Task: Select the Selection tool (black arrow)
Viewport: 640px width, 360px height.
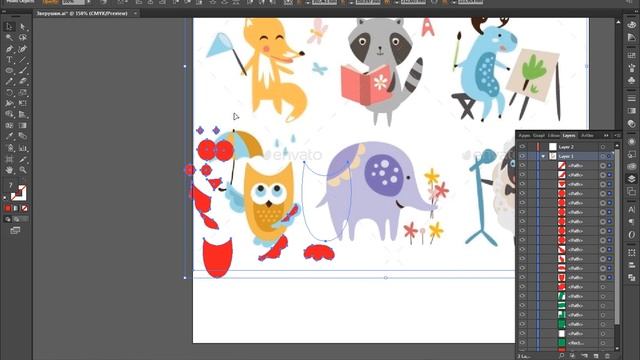Action: click(x=9, y=27)
